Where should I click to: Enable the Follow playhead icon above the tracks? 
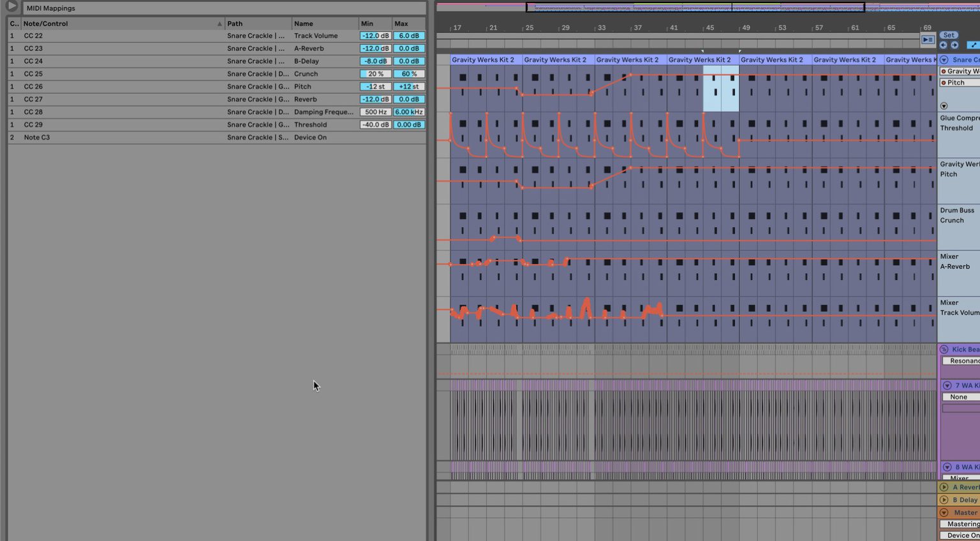928,40
